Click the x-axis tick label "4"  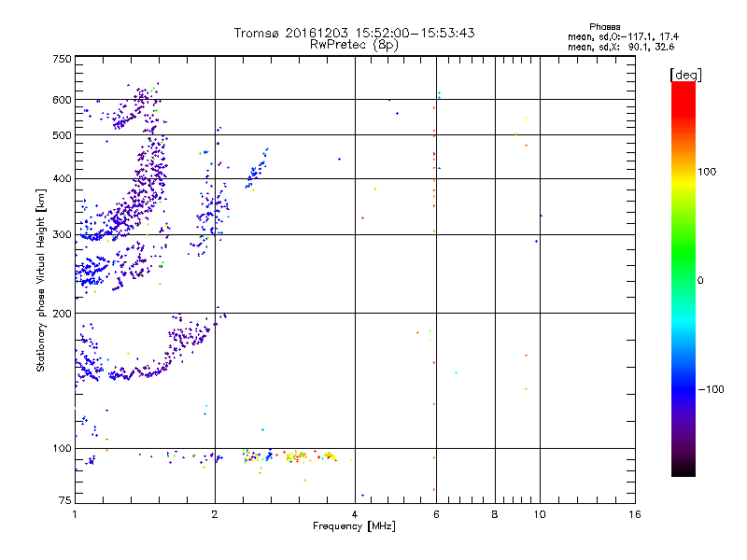point(355,514)
